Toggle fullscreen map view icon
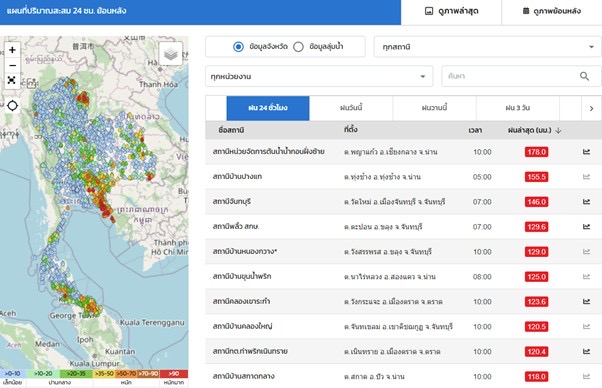The height and width of the screenshot is (388, 602). (x=12, y=80)
